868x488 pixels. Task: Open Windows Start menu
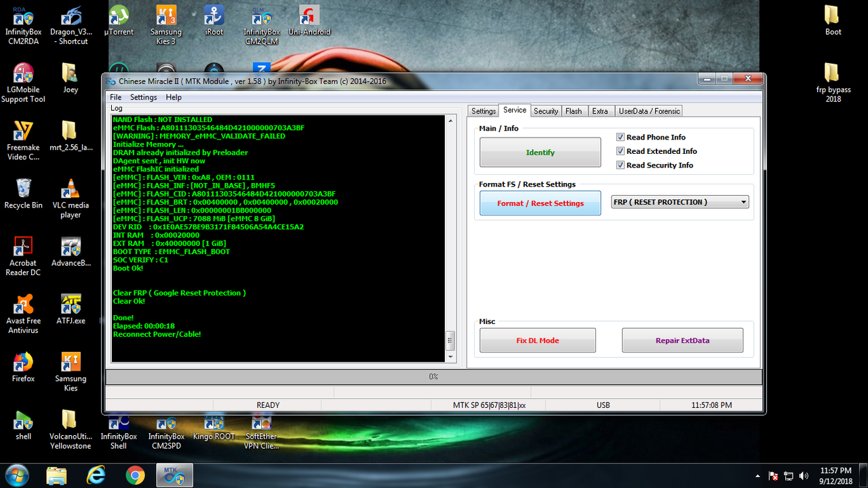click(x=16, y=476)
